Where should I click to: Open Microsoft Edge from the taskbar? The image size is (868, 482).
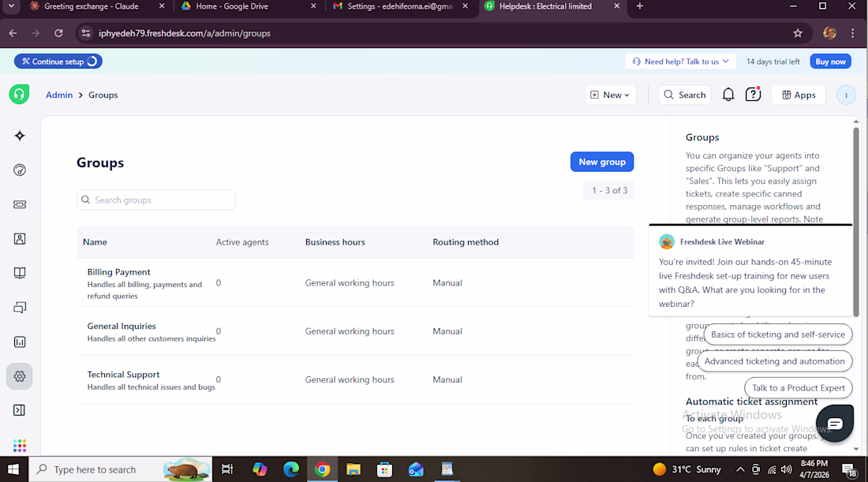point(290,469)
